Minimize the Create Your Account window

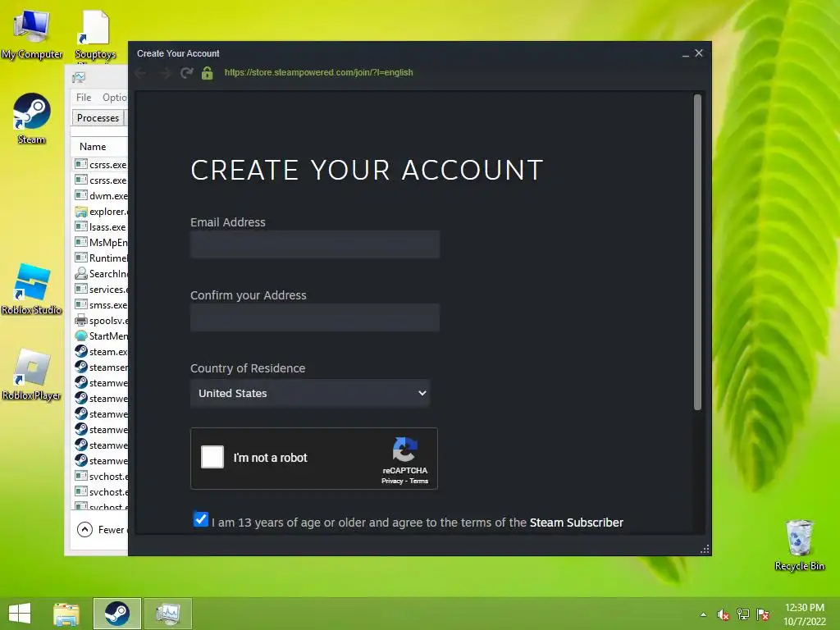pyautogui.click(x=686, y=53)
